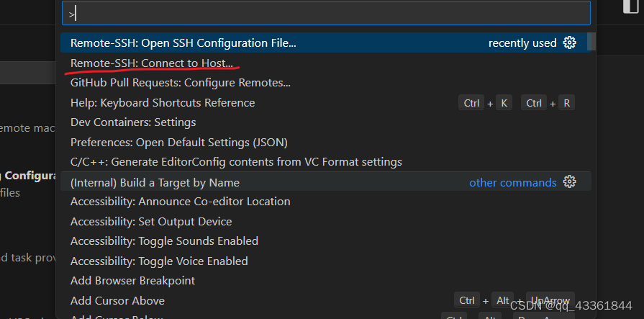Select Add Browser Breakpoint command

tap(326, 281)
